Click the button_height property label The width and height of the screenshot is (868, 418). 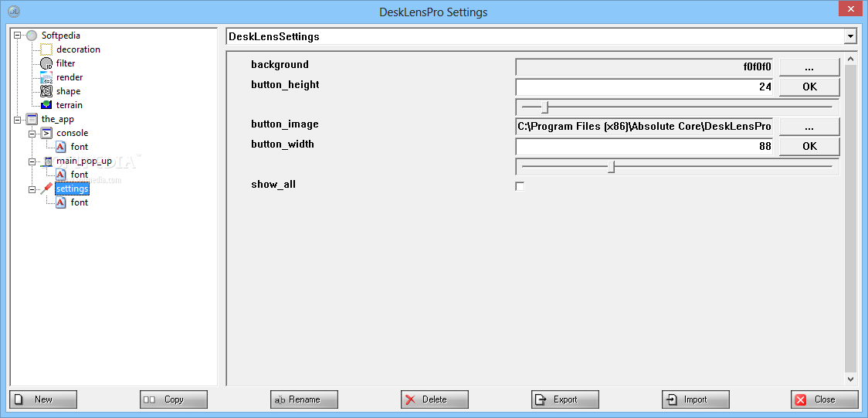pos(285,85)
